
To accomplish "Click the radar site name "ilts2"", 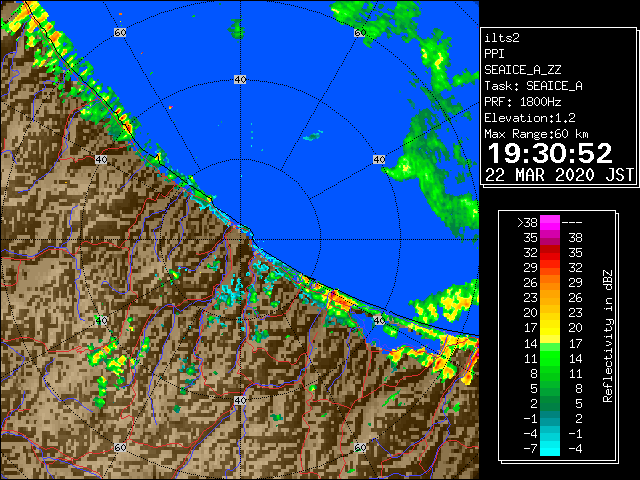I will point(502,38).
